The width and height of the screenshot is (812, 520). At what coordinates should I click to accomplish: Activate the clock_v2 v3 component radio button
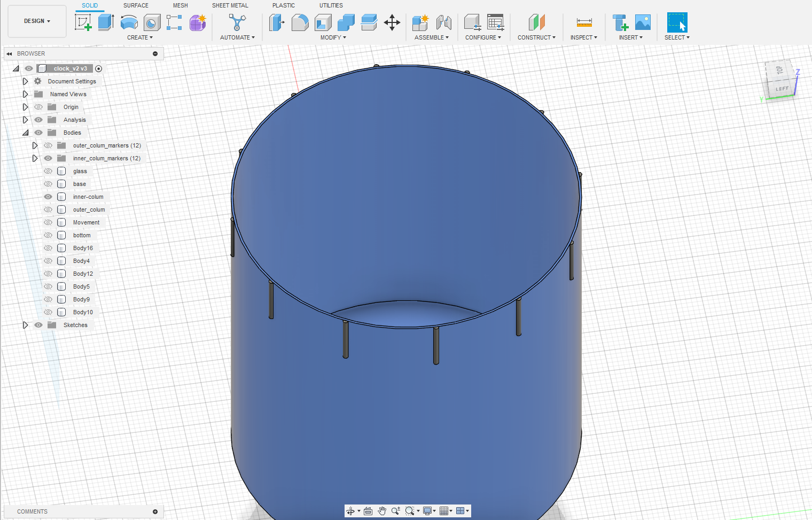pyautogui.click(x=98, y=68)
